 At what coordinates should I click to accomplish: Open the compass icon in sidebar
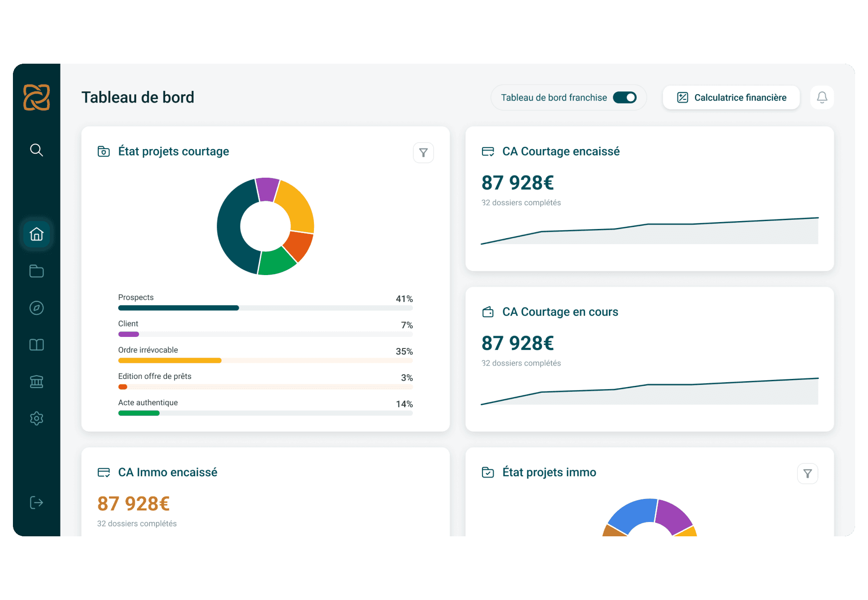point(36,308)
